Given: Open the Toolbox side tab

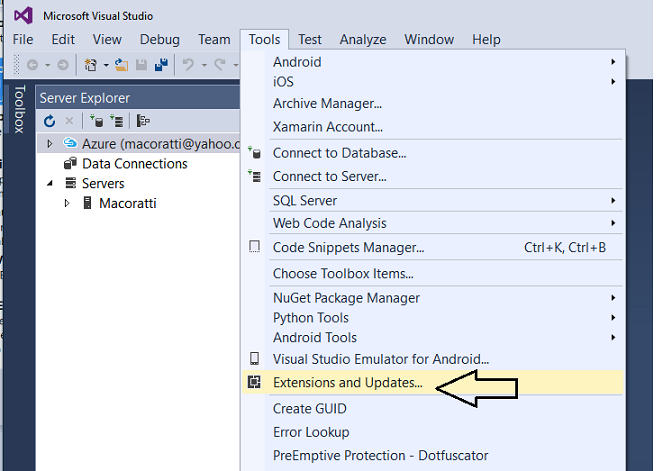Looking at the screenshot, I should click(x=19, y=109).
